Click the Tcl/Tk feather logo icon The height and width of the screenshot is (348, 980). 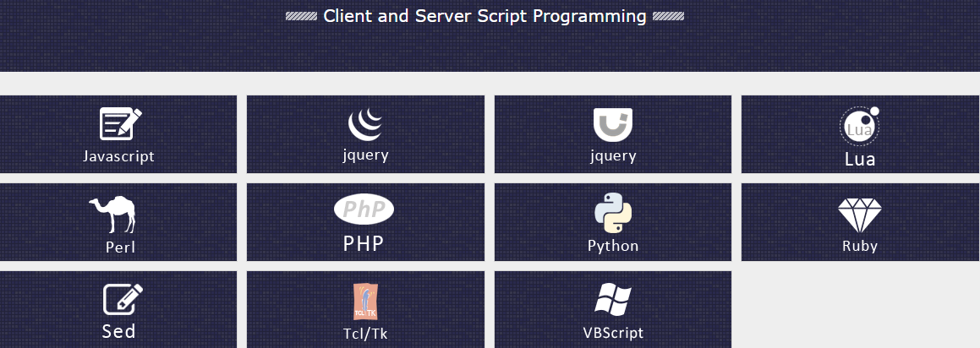point(365,302)
